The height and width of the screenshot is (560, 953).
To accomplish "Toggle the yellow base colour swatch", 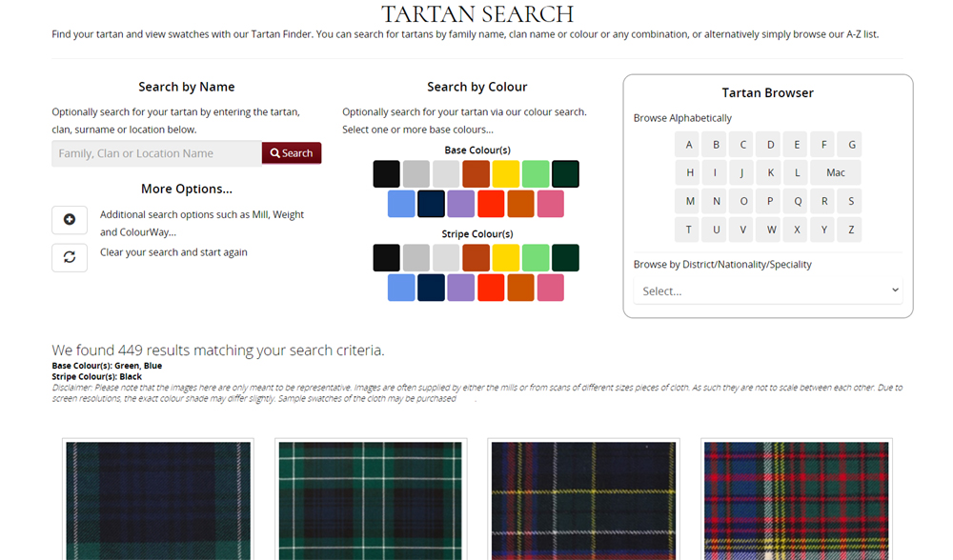I will [x=505, y=174].
